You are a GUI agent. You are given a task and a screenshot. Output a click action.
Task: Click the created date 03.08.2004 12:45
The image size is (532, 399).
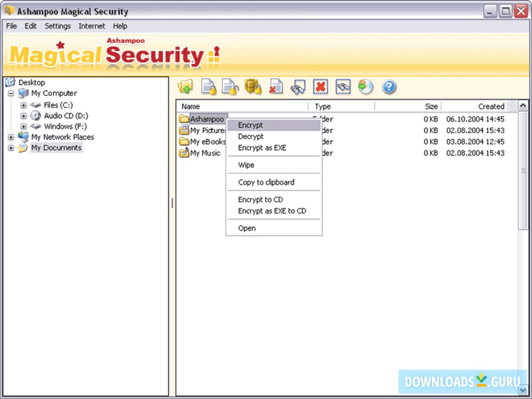click(x=475, y=142)
